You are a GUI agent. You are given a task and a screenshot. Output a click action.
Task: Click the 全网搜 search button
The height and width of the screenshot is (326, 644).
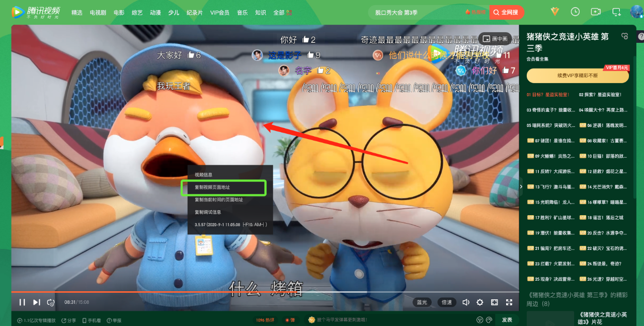507,12
